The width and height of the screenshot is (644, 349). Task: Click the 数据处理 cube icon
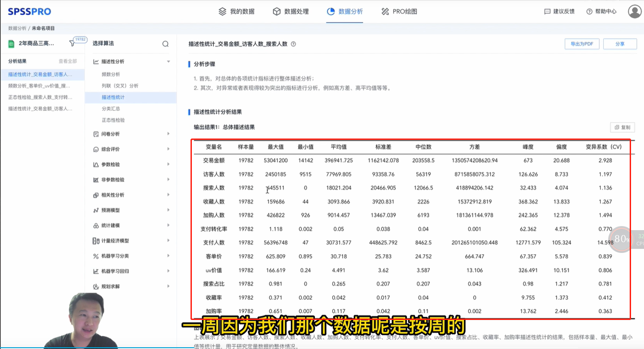point(277,12)
